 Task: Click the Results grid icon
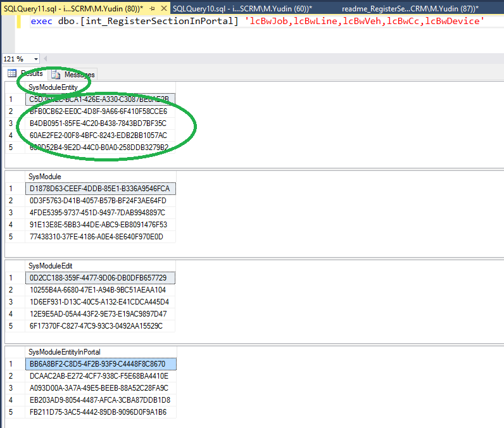[12, 73]
